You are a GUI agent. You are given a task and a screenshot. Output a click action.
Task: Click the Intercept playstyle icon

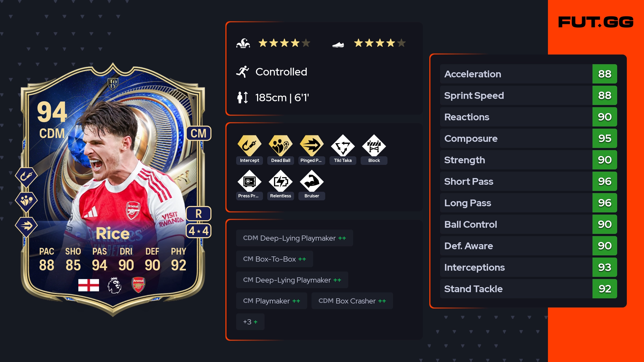pos(249,146)
